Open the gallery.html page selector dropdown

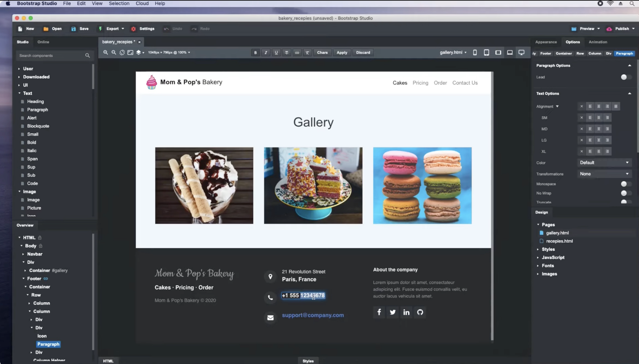(x=453, y=53)
